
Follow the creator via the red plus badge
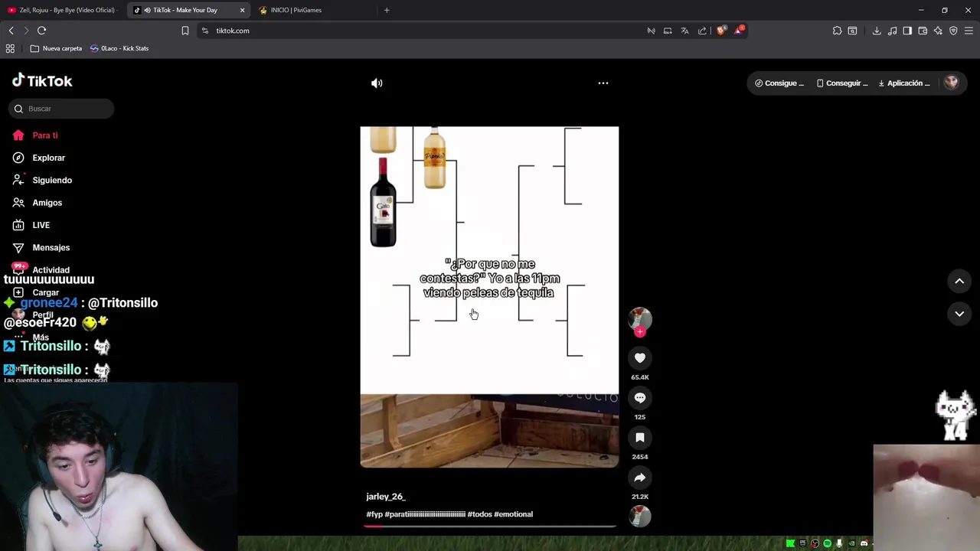pyautogui.click(x=640, y=331)
